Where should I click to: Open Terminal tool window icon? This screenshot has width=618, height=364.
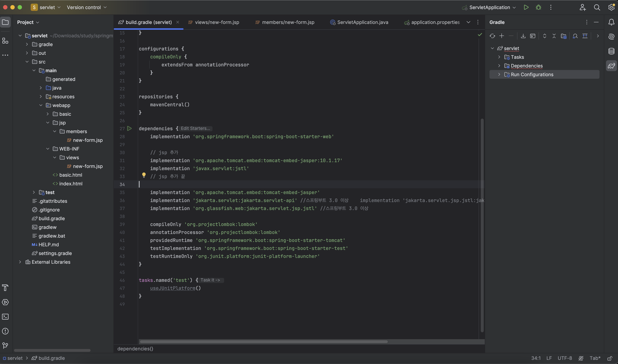coord(5,317)
